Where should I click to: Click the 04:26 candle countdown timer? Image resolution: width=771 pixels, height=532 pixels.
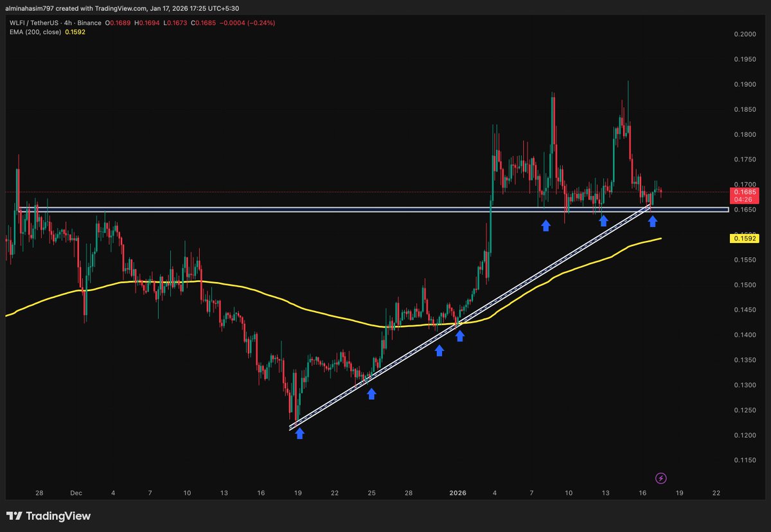744,199
